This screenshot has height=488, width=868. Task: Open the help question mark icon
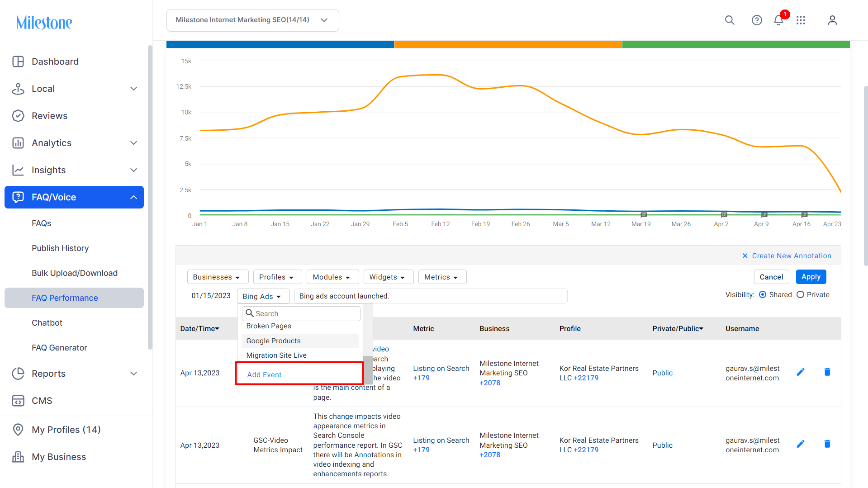click(x=757, y=20)
